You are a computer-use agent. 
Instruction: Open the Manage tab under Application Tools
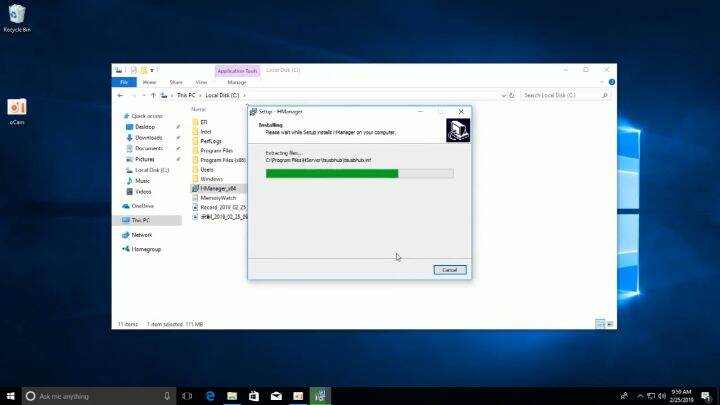click(x=237, y=82)
